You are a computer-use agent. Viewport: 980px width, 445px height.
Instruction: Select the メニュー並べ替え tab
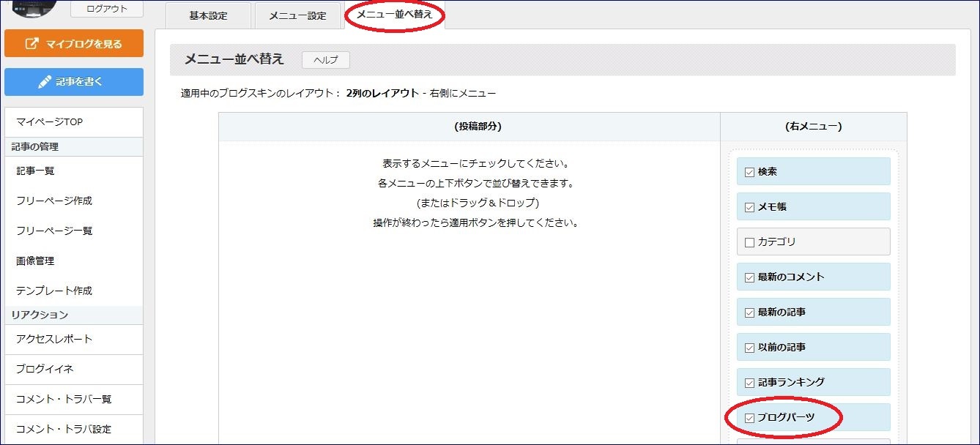pyautogui.click(x=394, y=15)
